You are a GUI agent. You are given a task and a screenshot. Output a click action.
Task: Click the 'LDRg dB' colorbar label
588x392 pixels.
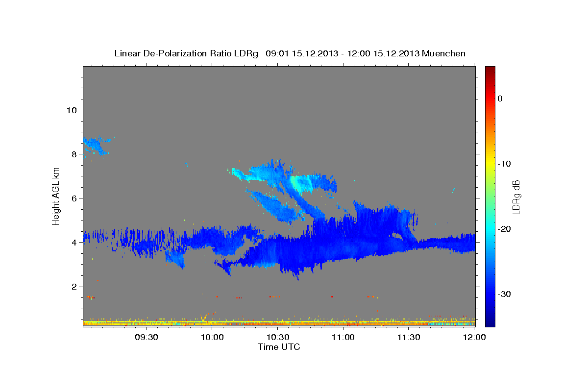tap(515, 197)
